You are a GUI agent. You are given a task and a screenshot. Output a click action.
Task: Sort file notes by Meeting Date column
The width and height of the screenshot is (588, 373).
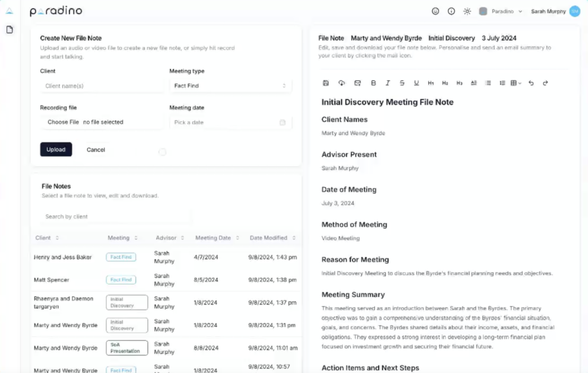pyautogui.click(x=216, y=238)
